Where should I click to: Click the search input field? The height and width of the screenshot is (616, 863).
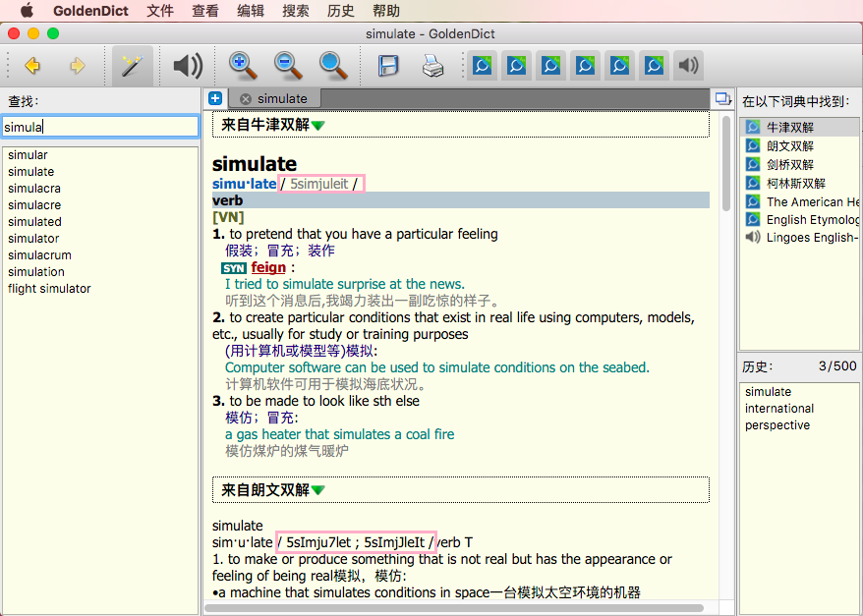click(100, 127)
